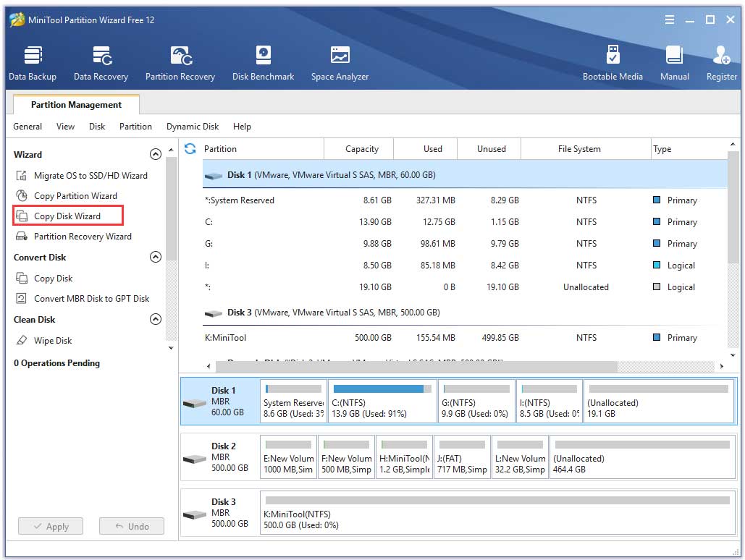This screenshot has height=560, width=745.
Task: Click the Copy Disk Wizard icon
Action: click(22, 216)
